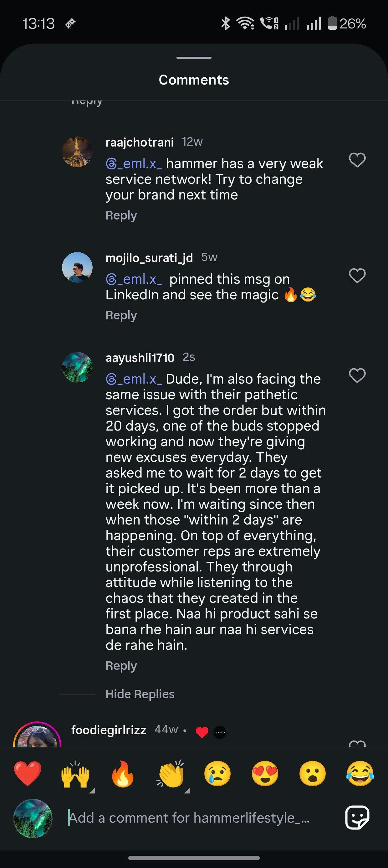Open the @_eml.x_ mention in raajchotrani's comment

tap(134, 164)
